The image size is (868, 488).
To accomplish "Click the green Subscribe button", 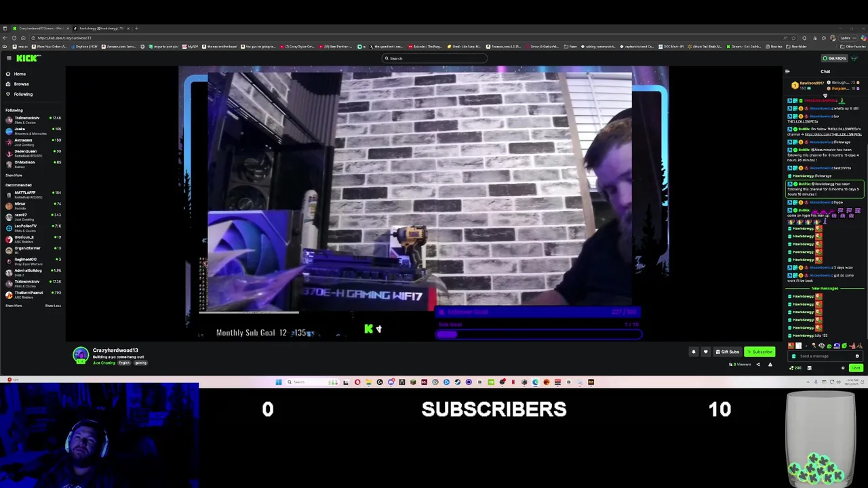I will click(x=759, y=352).
